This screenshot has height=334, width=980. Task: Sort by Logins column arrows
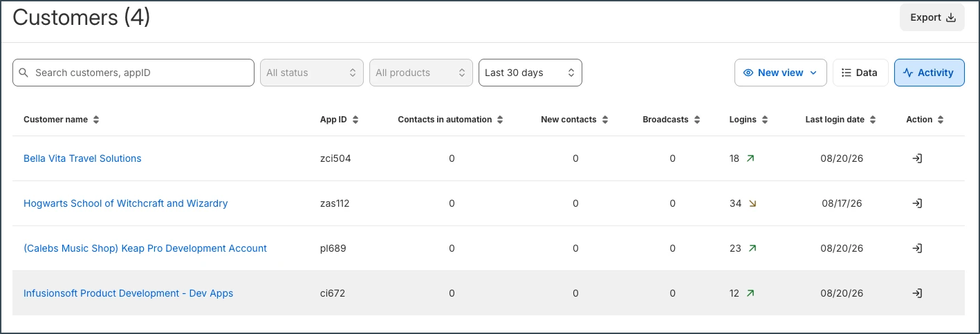click(764, 120)
